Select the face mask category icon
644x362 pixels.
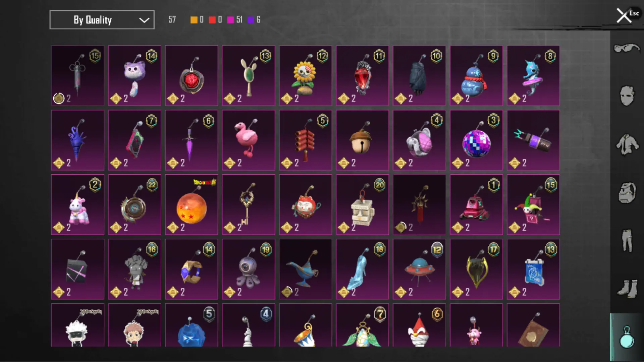[627, 96]
